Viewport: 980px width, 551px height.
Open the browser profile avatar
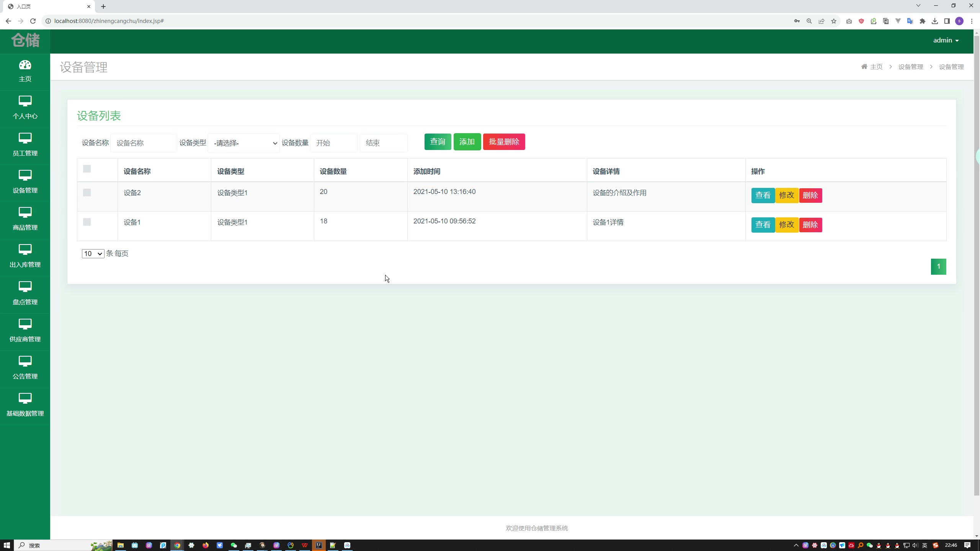pyautogui.click(x=959, y=21)
